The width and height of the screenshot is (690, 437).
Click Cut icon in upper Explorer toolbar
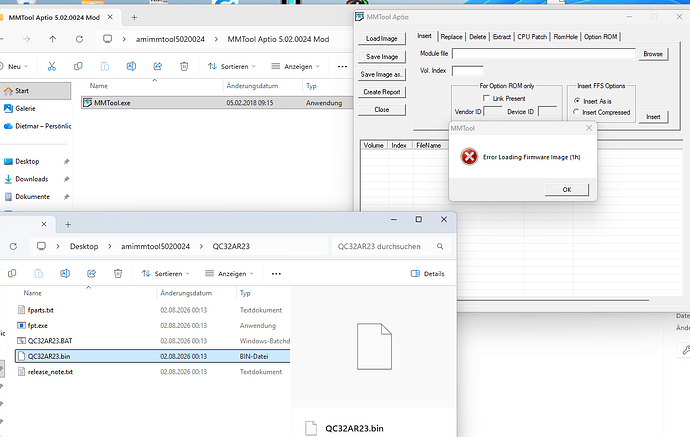point(52,66)
